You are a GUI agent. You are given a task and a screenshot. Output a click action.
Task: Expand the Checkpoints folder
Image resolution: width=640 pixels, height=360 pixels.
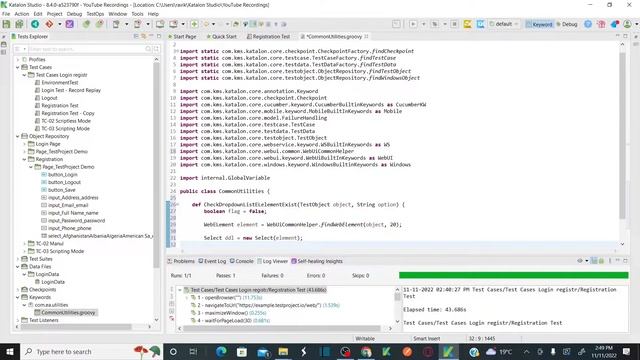[18, 289]
